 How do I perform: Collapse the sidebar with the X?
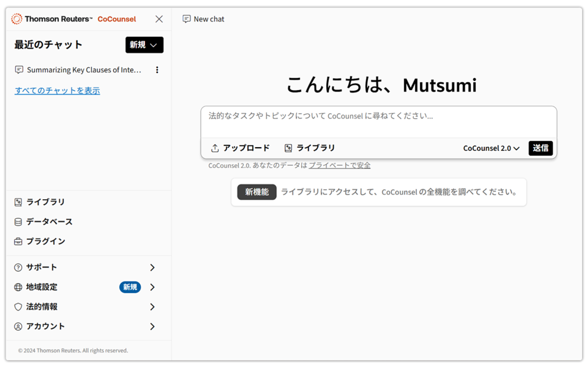159,19
